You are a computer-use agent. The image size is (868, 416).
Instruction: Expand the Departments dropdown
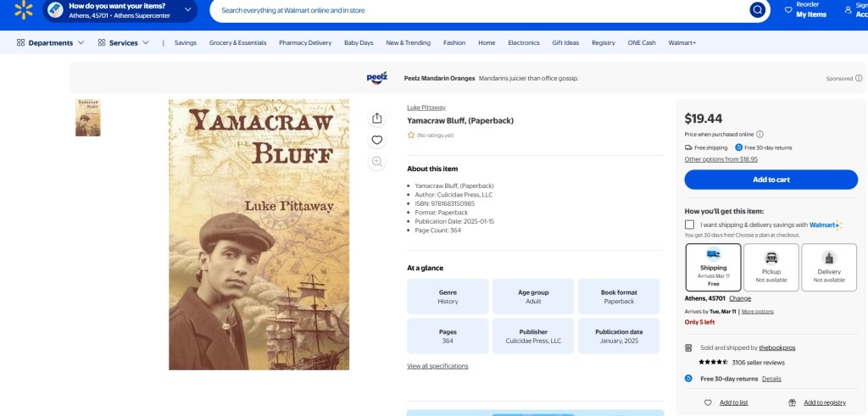(x=51, y=42)
